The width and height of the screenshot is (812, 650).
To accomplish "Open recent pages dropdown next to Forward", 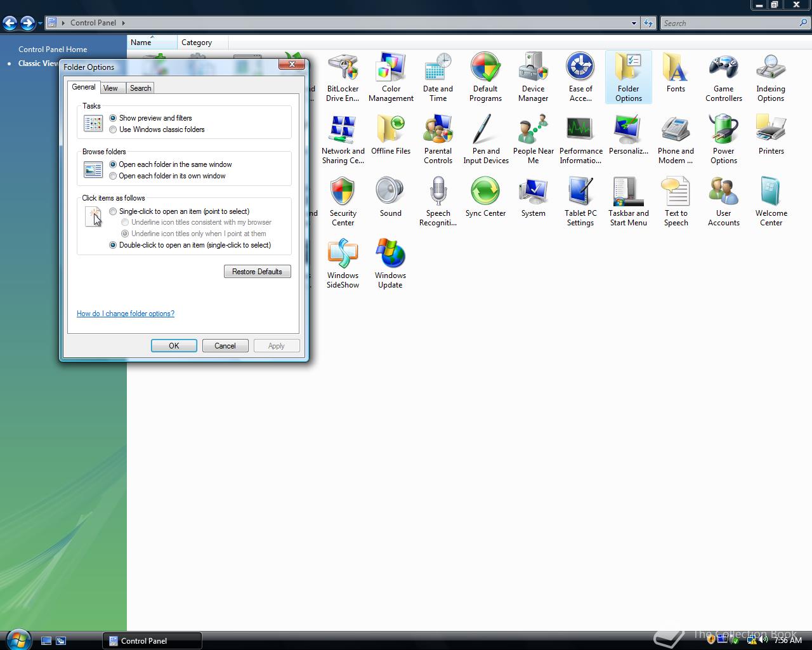I will point(40,23).
